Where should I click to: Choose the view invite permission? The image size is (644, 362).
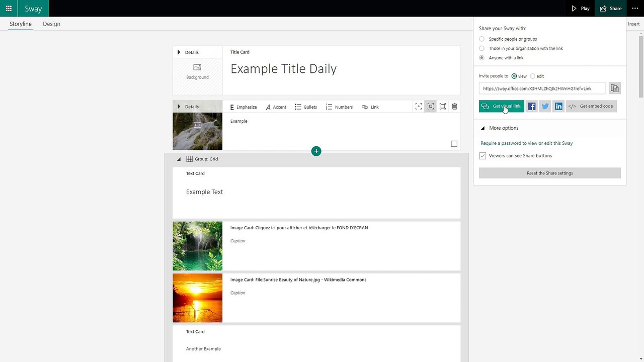pyautogui.click(x=514, y=76)
